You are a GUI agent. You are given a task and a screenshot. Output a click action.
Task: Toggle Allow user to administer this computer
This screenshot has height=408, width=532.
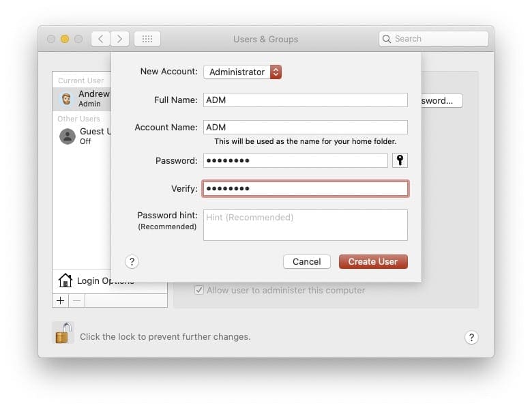click(x=199, y=290)
